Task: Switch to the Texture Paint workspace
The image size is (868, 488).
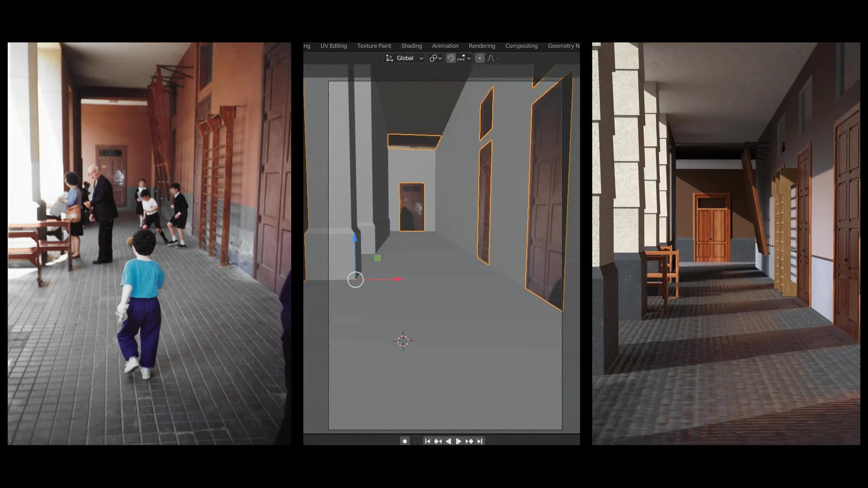Action: click(x=374, y=46)
